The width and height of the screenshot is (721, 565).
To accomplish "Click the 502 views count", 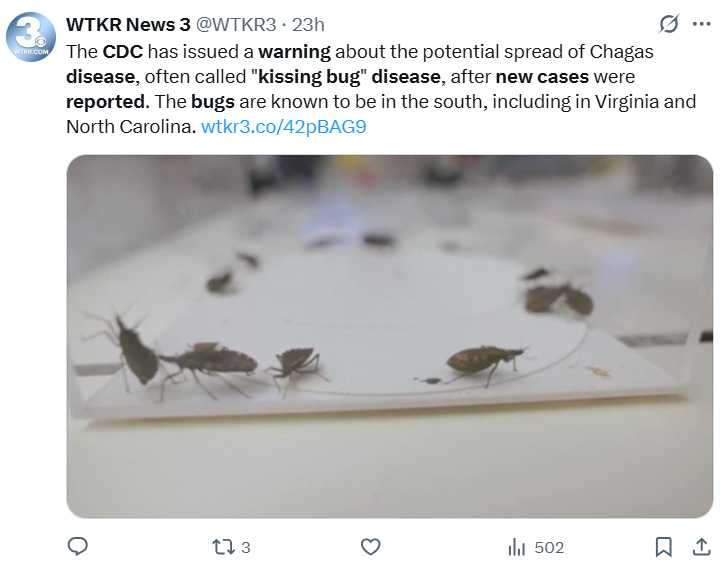I will [x=549, y=547].
